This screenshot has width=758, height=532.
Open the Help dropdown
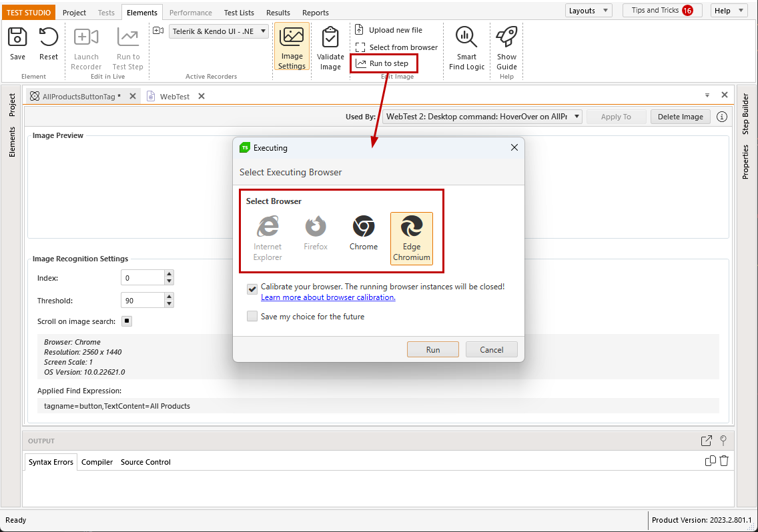click(x=729, y=11)
